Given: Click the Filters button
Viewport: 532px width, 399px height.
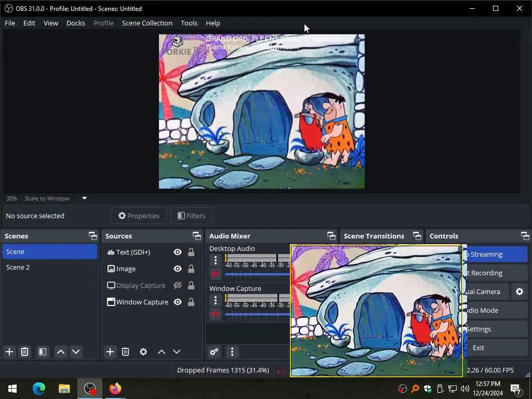Looking at the screenshot, I should click(x=192, y=216).
